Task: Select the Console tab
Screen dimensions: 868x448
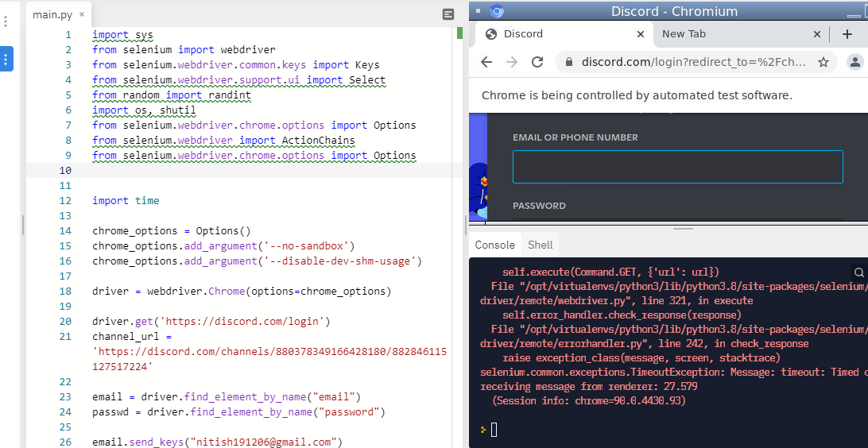Action: tap(495, 245)
